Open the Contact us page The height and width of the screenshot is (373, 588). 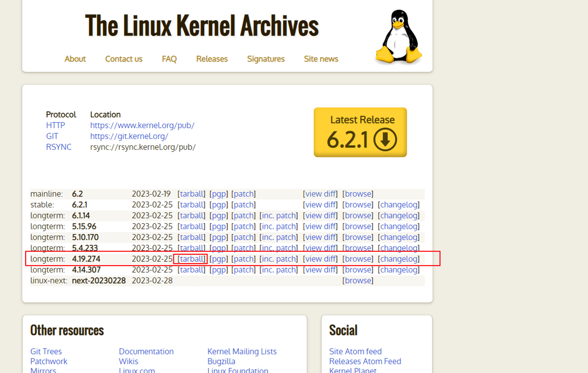pos(124,59)
